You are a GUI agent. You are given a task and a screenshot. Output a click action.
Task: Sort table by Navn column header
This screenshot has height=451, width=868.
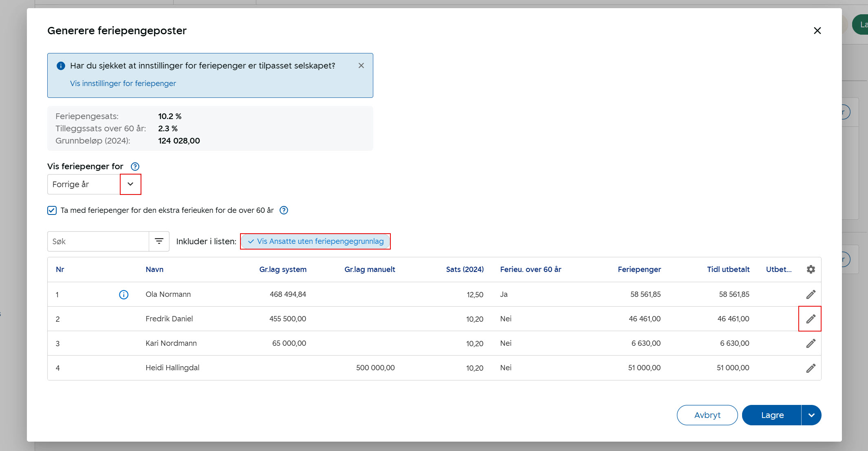154,270
